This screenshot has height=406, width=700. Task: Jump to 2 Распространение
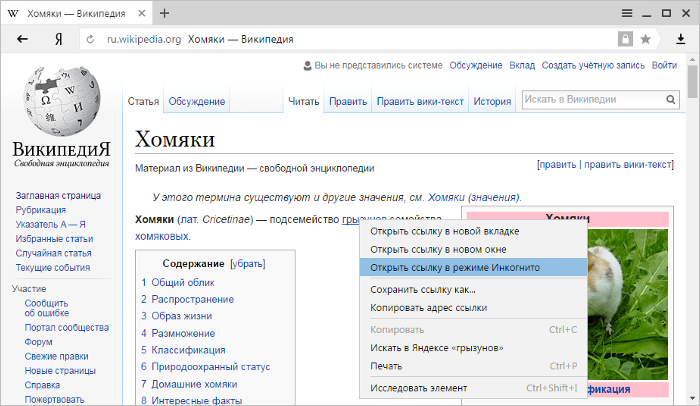click(x=188, y=299)
